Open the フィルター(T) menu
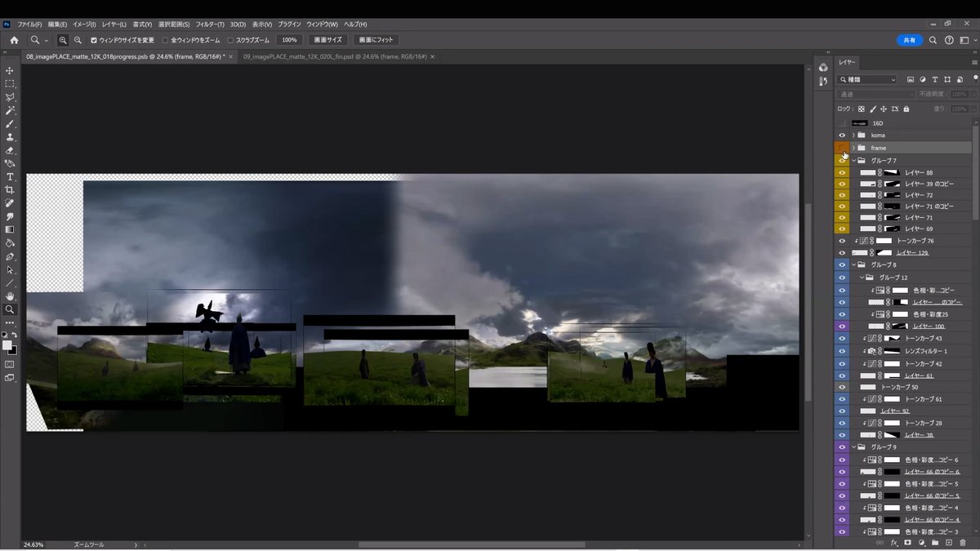This screenshot has height=551, width=980. click(210, 24)
